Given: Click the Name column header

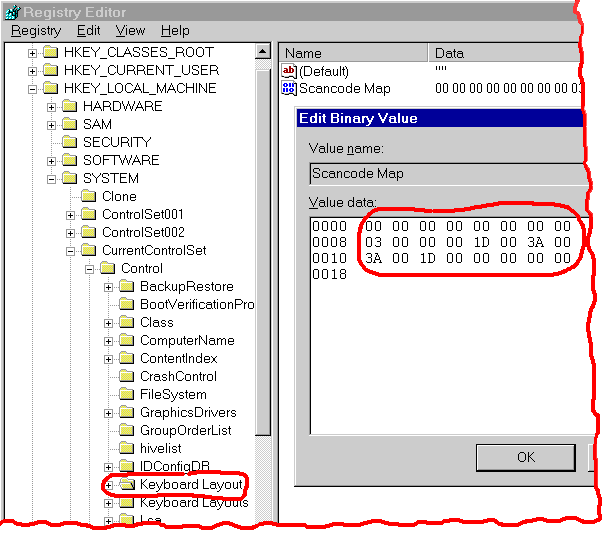Looking at the screenshot, I should (x=353, y=53).
